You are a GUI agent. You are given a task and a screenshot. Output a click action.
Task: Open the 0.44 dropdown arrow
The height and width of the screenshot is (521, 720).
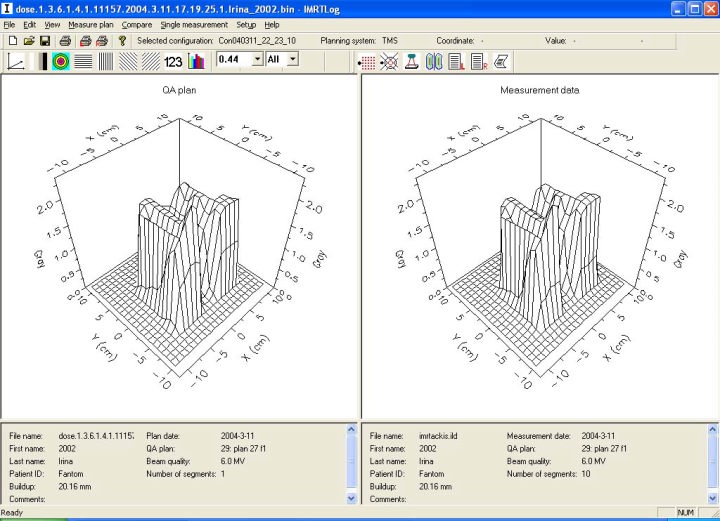point(258,59)
